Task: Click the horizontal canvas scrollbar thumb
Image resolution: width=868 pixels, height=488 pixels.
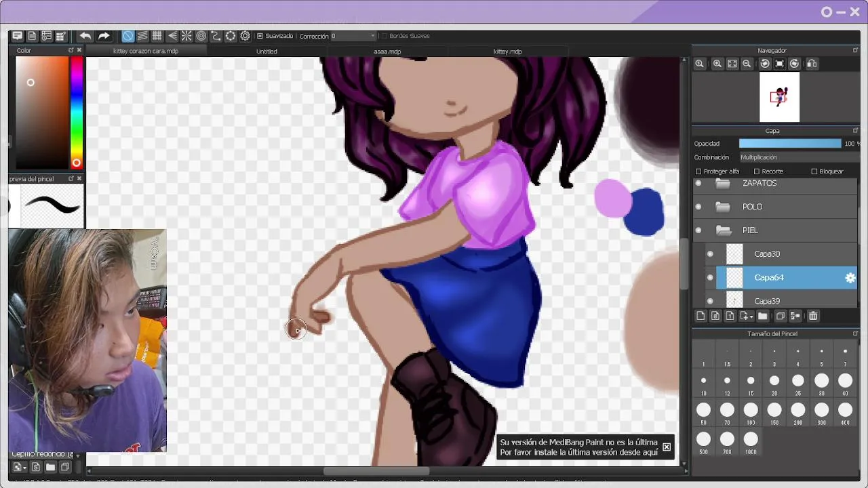Action: click(x=376, y=470)
